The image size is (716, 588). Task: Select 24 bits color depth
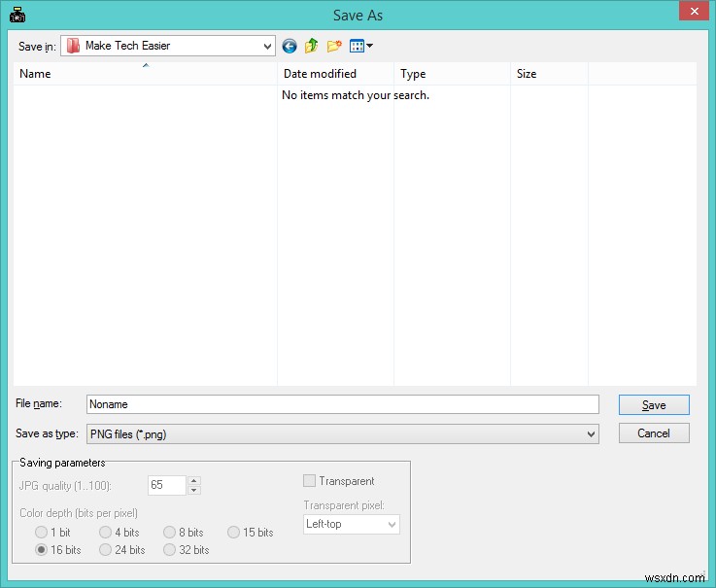click(x=105, y=549)
